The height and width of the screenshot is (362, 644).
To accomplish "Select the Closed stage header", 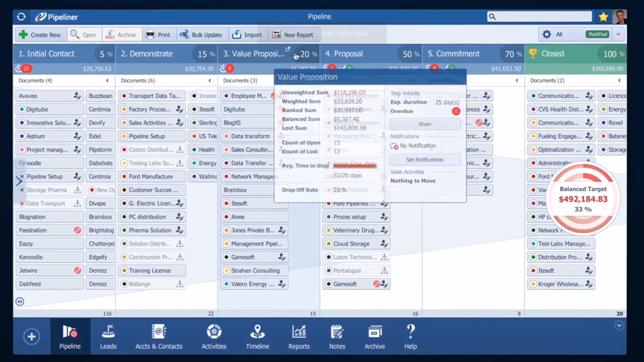I will click(576, 54).
